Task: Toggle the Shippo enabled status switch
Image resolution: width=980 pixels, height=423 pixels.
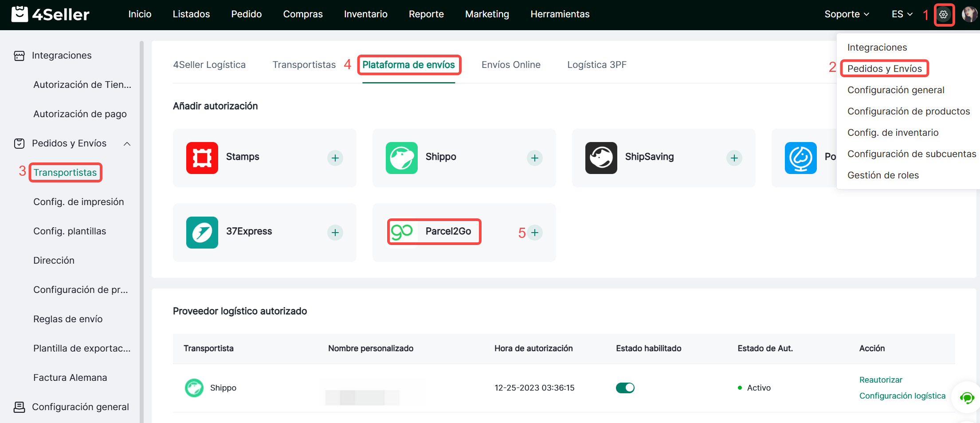Action: point(625,388)
